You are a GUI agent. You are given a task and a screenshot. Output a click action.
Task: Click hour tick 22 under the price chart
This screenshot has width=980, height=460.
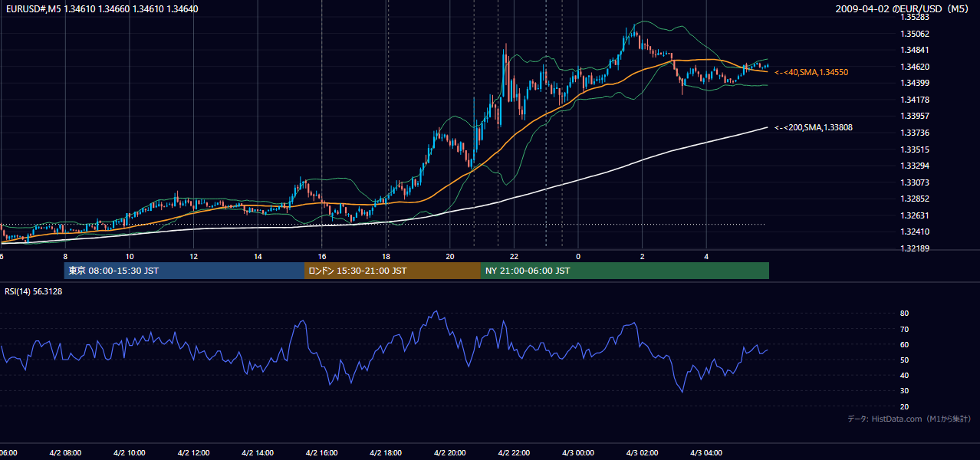515,257
